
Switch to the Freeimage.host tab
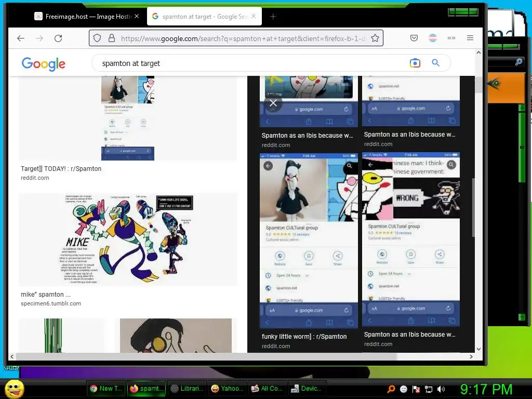(87, 16)
